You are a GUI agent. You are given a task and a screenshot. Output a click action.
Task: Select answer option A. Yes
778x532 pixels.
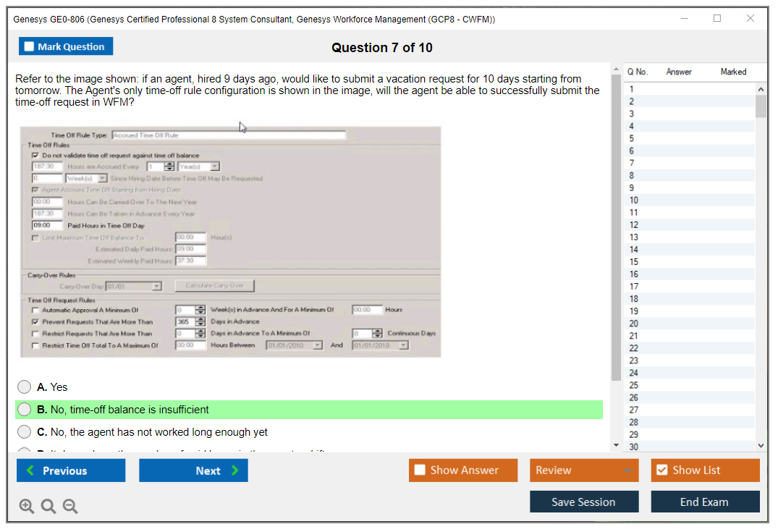(25, 387)
